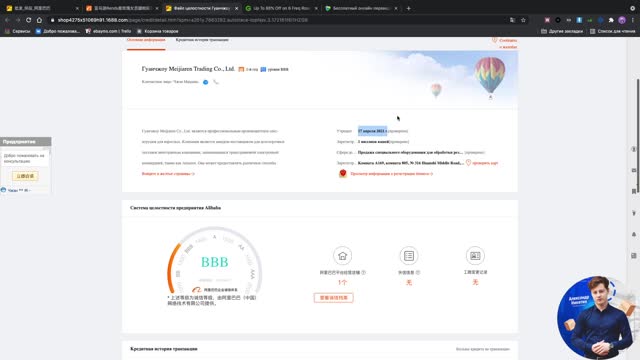Click the house icon in integrity section

click(342, 256)
